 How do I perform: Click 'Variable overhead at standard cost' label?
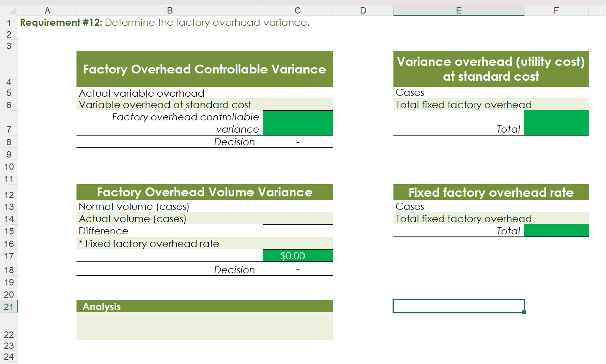165,105
